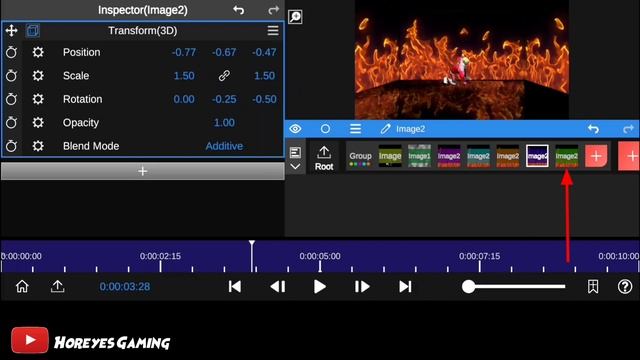Viewport: 640px width, 360px height.
Task: Redo using the Inspector header redo arrow
Action: 273,10
